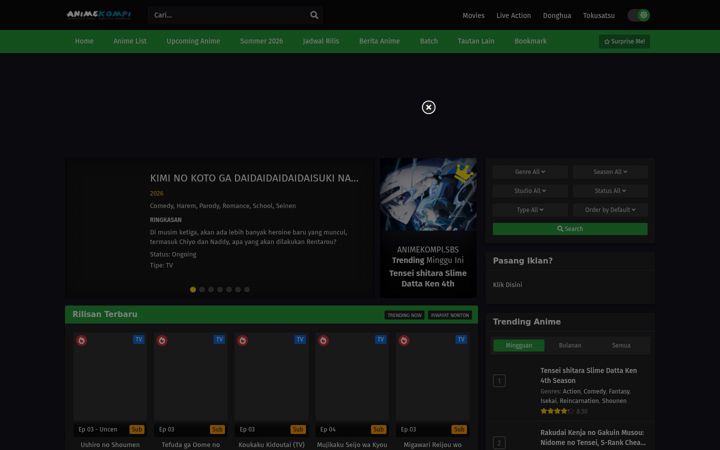This screenshot has width=720, height=450.
Task: Click TV badge on Migawari Reijou card
Action: click(461, 339)
